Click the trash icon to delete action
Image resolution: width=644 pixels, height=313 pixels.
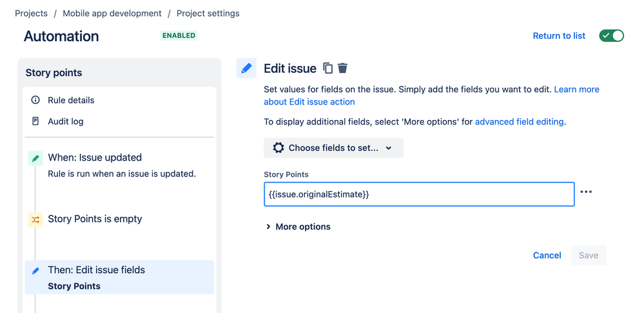[x=343, y=68]
